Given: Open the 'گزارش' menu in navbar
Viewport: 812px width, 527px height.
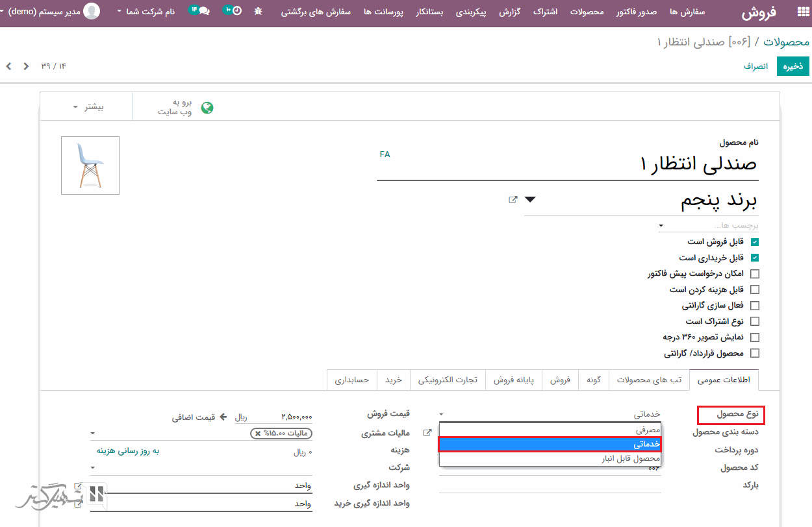Looking at the screenshot, I should pos(510,12).
